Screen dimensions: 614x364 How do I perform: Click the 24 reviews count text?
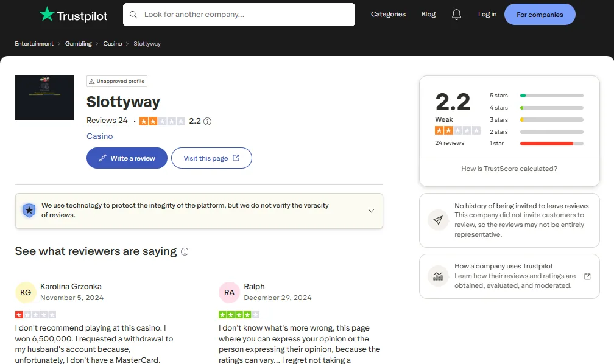pos(450,143)
